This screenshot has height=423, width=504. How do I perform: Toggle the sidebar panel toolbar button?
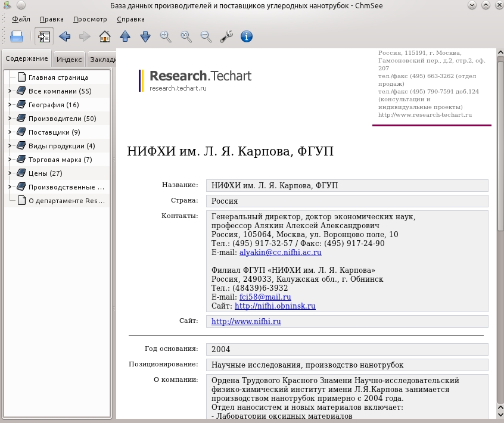pyautogui.click(x=44, y=36)
